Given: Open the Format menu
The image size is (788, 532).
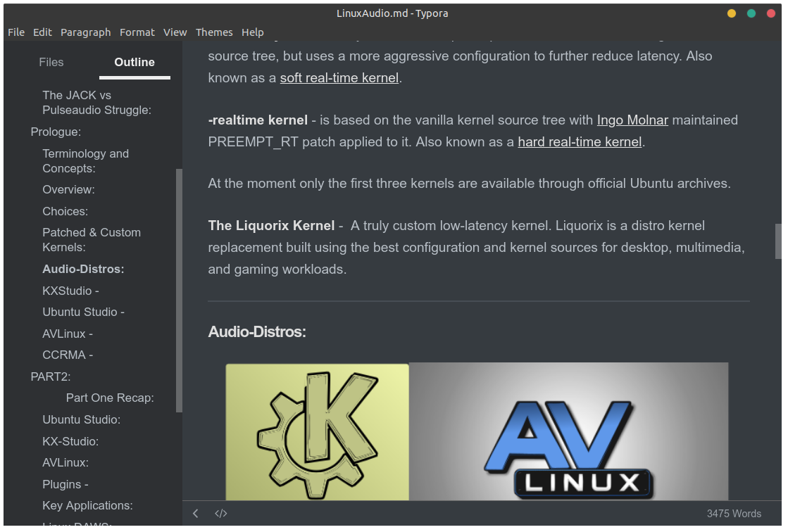Looking at the screenshot, I should (137, 32).
